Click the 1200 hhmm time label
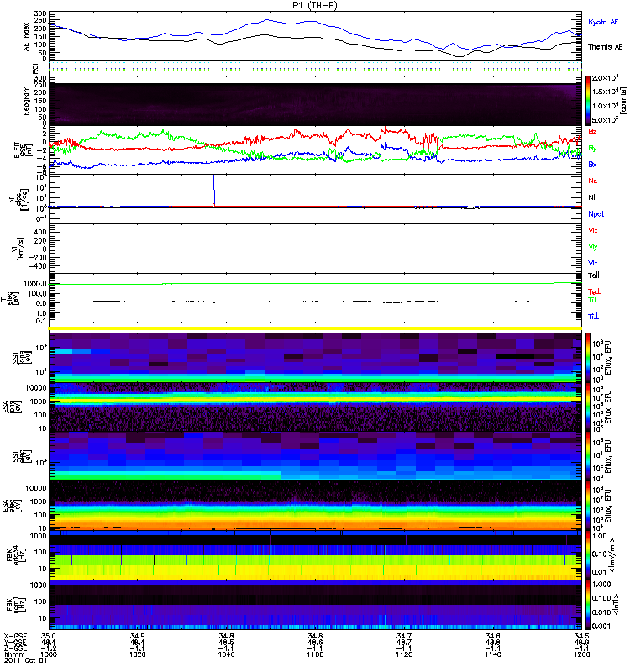Screen dimensions: 630x672 point(581,654)
